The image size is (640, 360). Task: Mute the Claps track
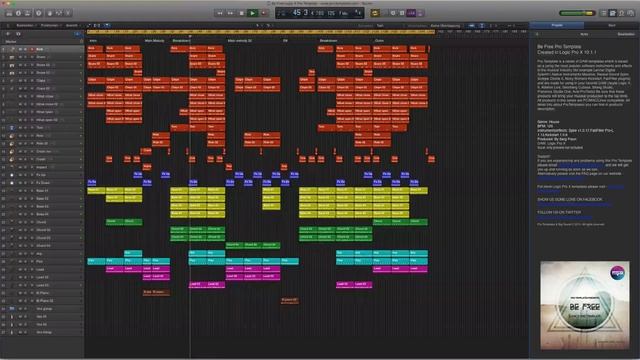coord(20,80)
